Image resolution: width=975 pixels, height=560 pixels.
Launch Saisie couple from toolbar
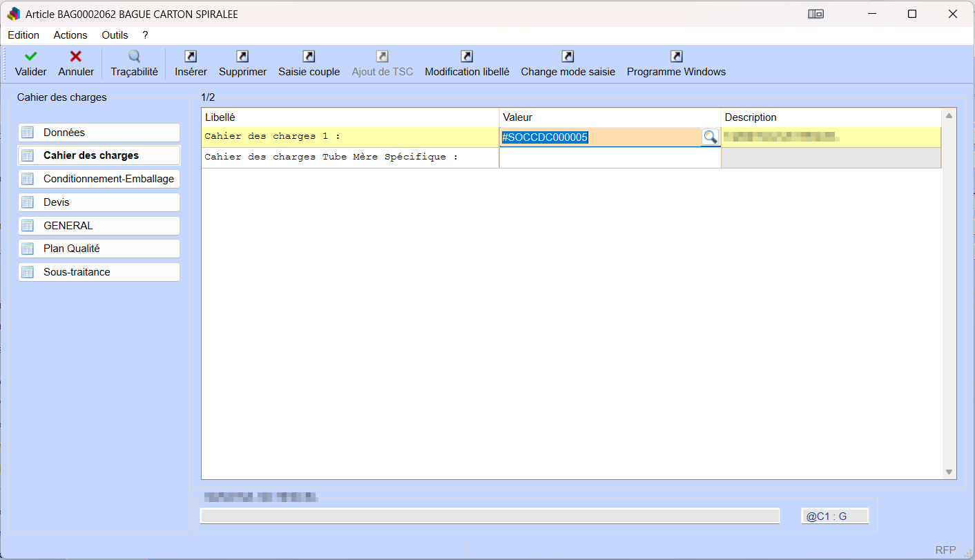(x=309, y=57)
